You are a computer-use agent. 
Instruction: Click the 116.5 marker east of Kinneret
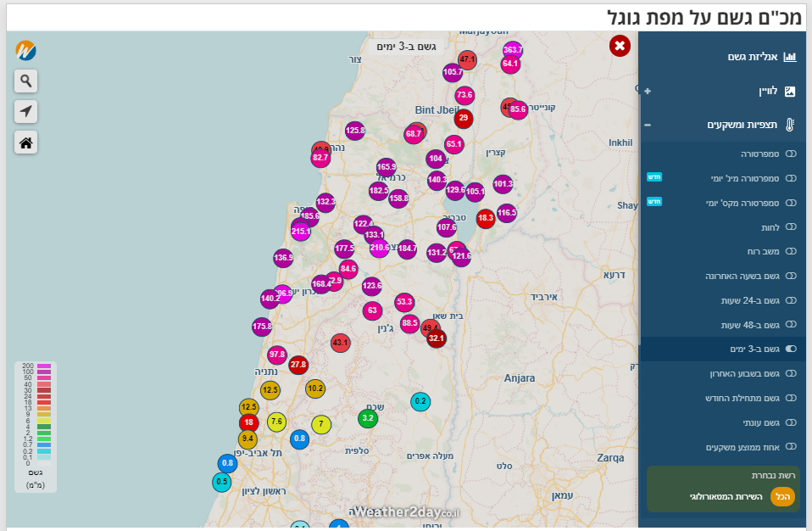point(507,212)
